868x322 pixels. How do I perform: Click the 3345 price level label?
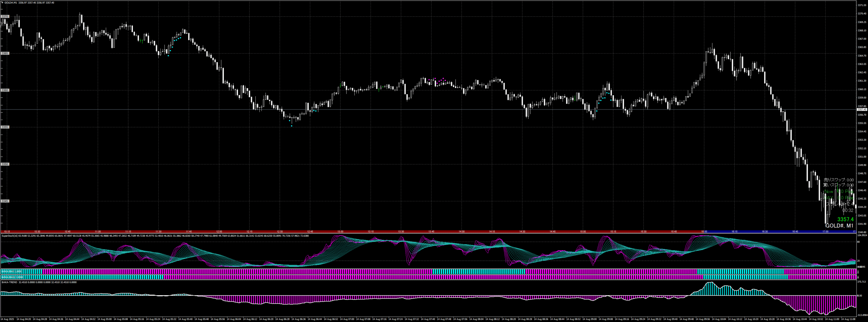click(x=5, y=201)
